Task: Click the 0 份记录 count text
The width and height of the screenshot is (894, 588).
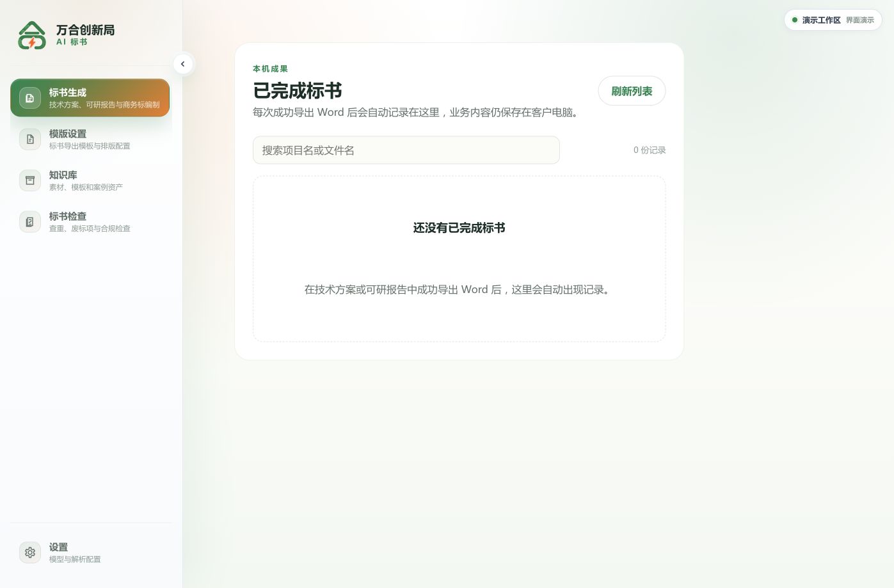Action: point(650,150)
